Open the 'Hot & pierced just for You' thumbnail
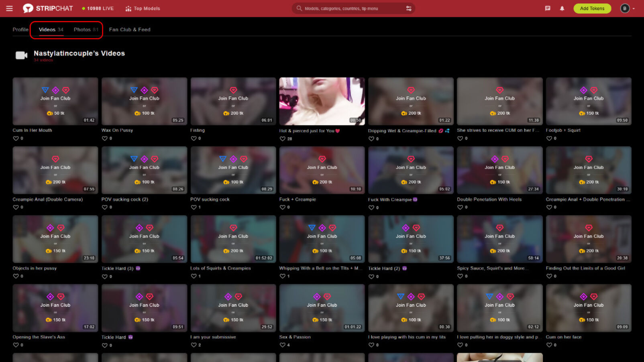The width and height of the screenshot is (644, 362). [321, 101]
